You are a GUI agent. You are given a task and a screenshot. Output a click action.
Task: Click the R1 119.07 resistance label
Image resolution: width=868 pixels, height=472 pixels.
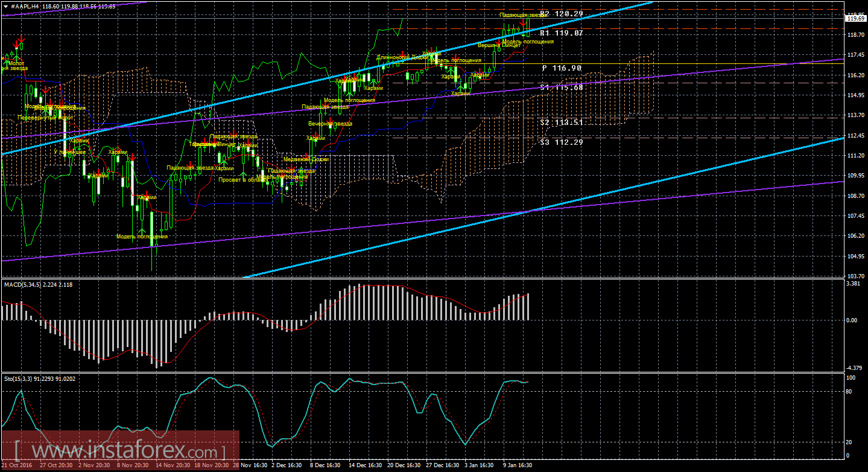click(561, 33)
